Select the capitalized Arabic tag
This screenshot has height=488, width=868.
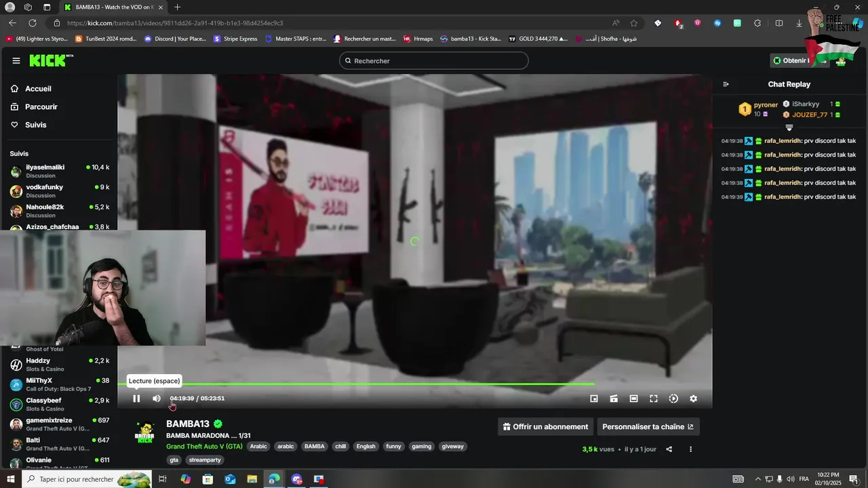click(x=258, y=447)
